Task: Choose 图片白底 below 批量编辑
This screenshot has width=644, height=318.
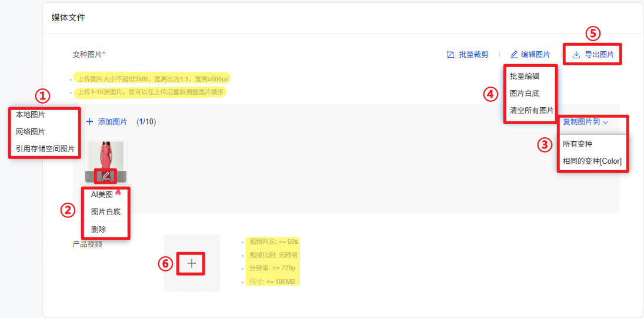Action: click(x=525, y=94)
